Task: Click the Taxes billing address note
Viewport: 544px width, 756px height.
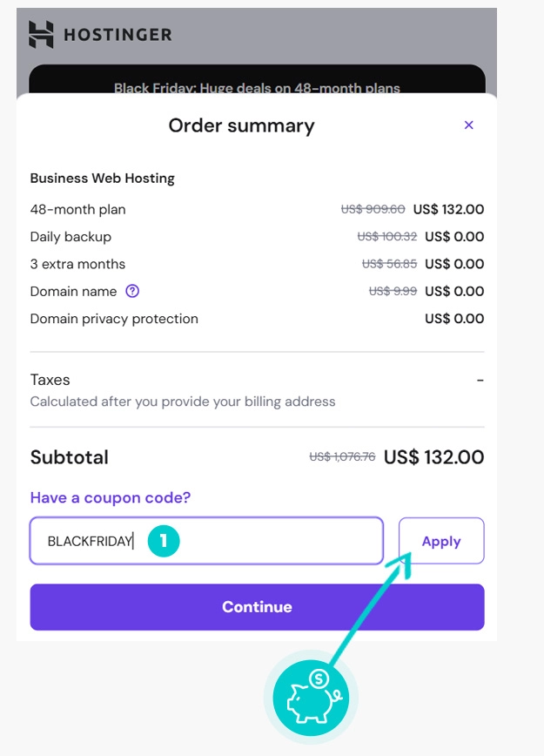Action: 183,402
